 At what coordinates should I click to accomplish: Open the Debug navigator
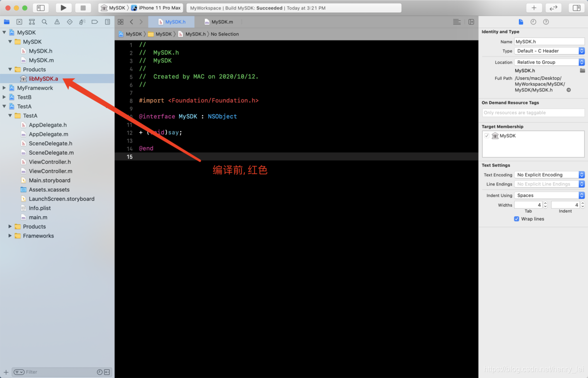tap(82, 22)
